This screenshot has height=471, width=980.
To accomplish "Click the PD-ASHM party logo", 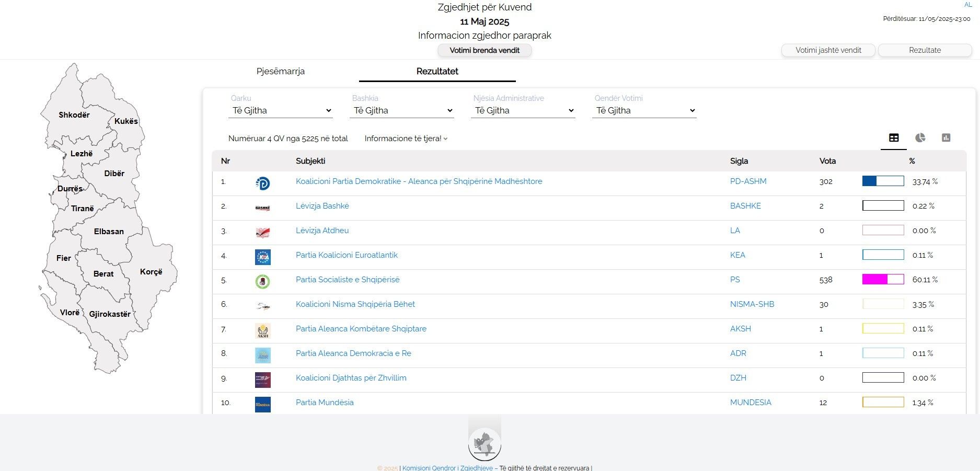I will (x=262, y=183).
